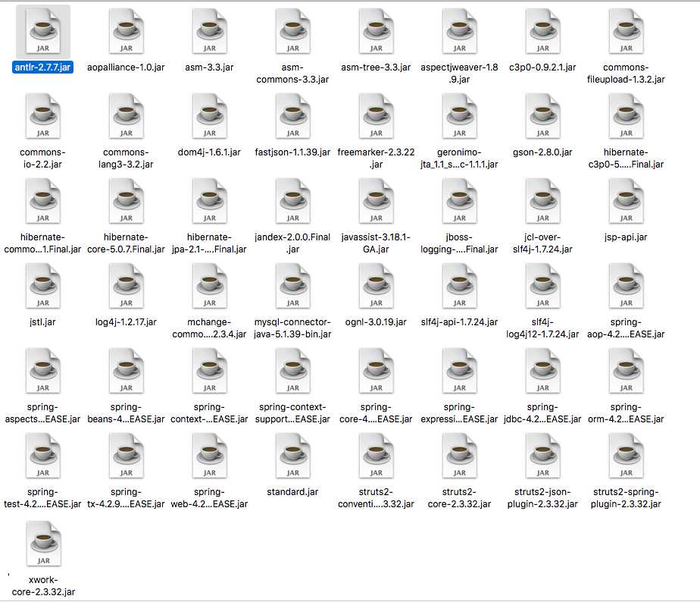Select the xwork-core-2.3.32.jar icon
The width and height of the screenshot is (700, 602).
pos(43,544)
